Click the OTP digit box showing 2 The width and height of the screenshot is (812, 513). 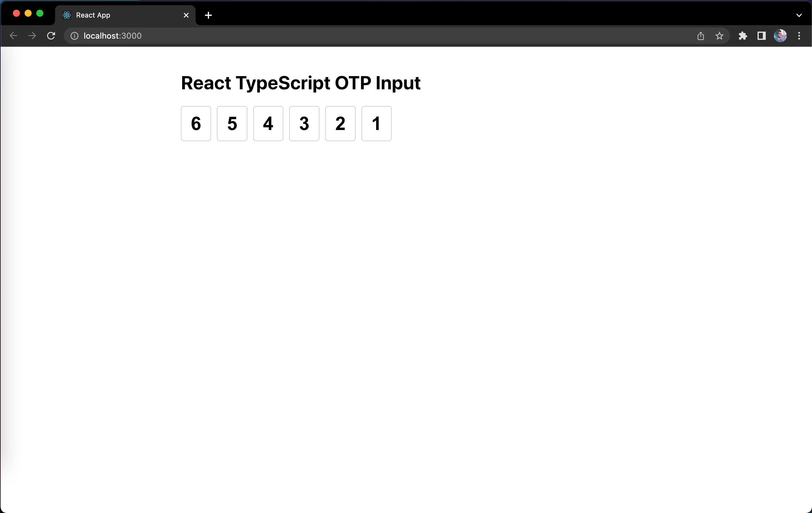[340, 123]
